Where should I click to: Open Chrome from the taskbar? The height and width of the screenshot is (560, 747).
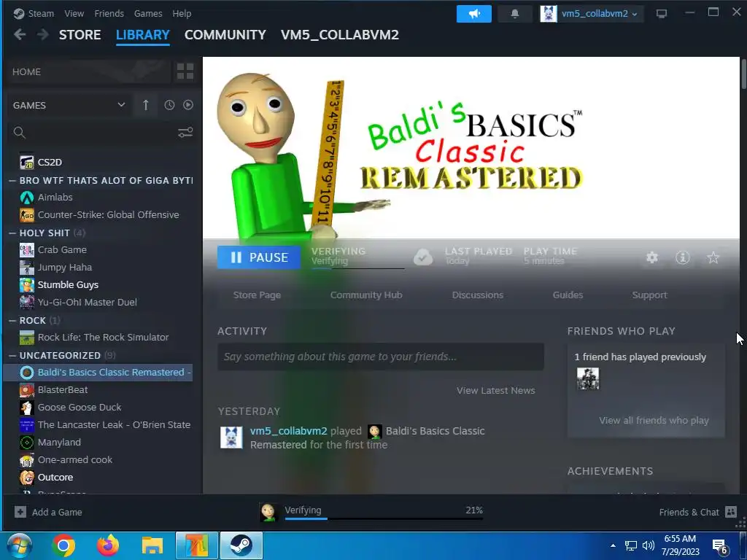[63, 545]
